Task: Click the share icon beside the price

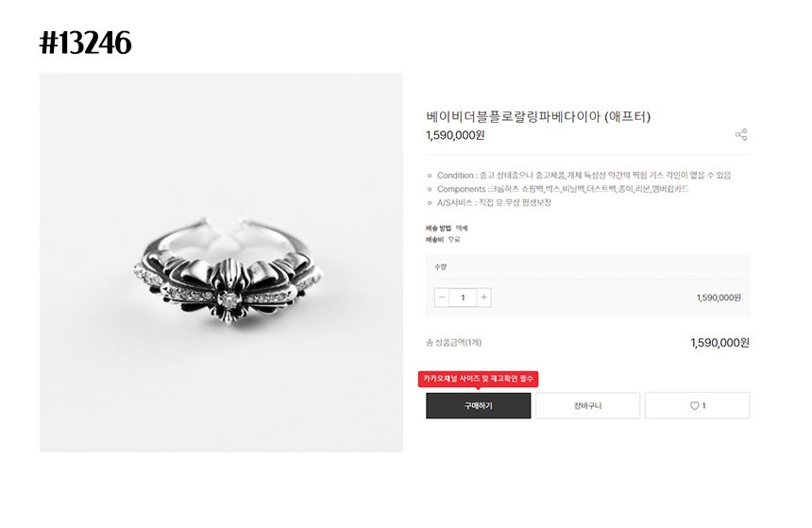Action: (x=741, y=135)
